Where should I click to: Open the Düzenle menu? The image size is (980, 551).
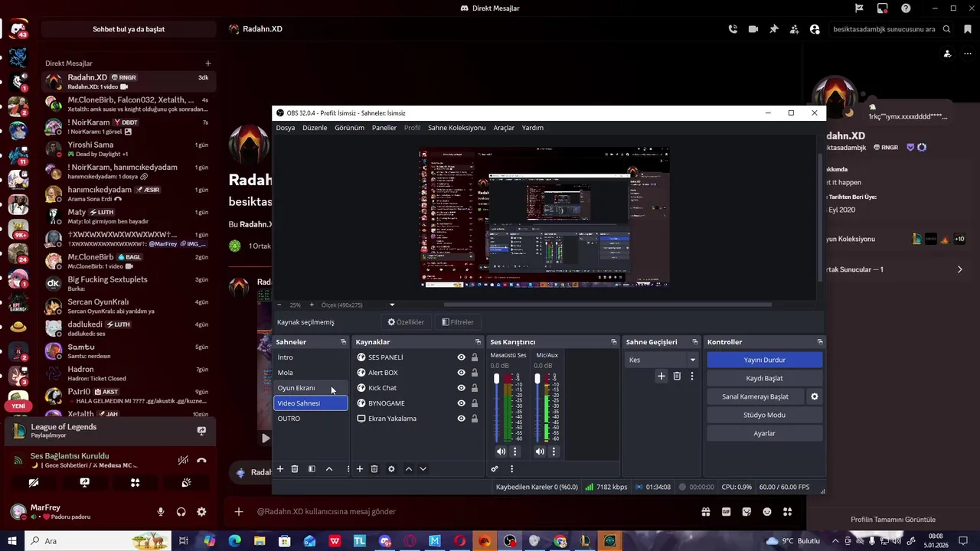point(315,128)
